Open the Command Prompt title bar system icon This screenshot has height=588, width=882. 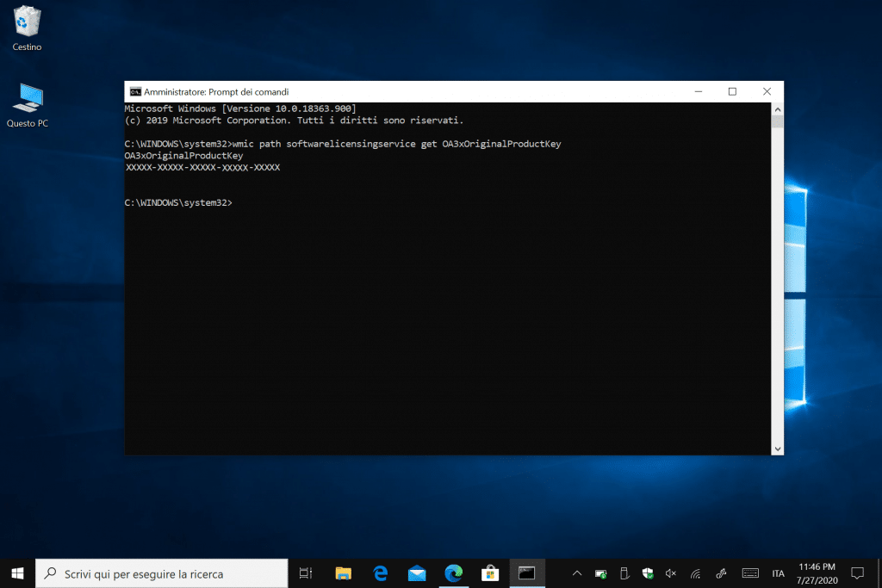135,91
